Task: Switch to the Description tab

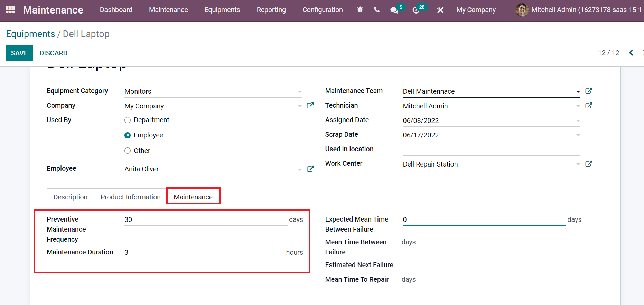Action: (71, 197)
